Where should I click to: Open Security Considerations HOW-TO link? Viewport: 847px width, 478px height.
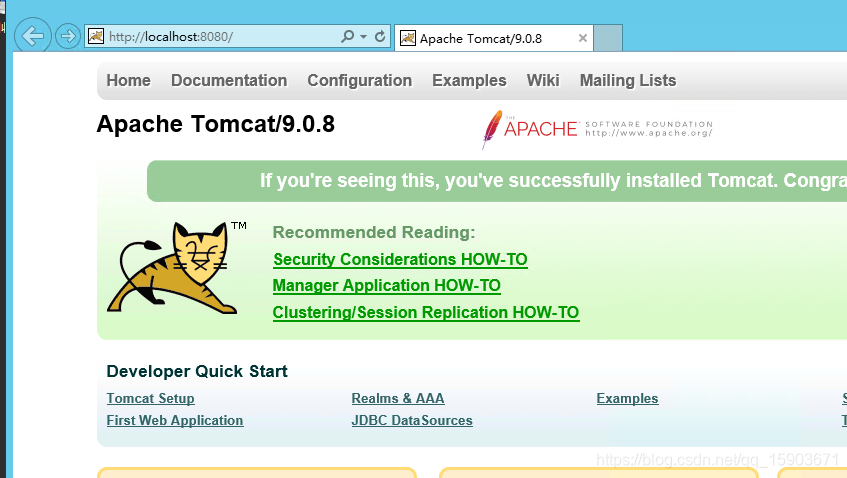pyautogui.click(x=400, y=259)
